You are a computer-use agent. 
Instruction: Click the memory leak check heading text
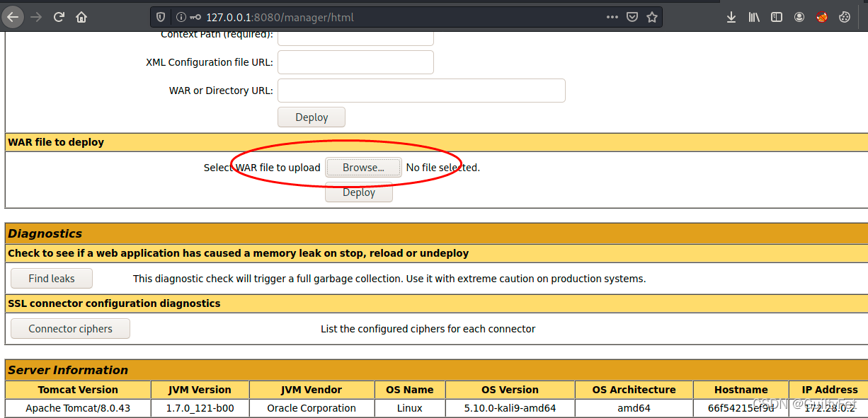coord(238,253)
